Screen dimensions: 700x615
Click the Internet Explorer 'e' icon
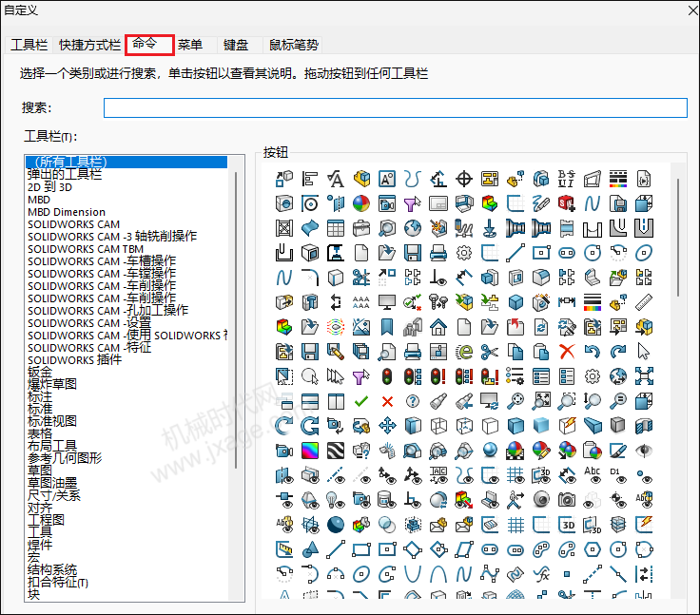click(x=464, y=352)
